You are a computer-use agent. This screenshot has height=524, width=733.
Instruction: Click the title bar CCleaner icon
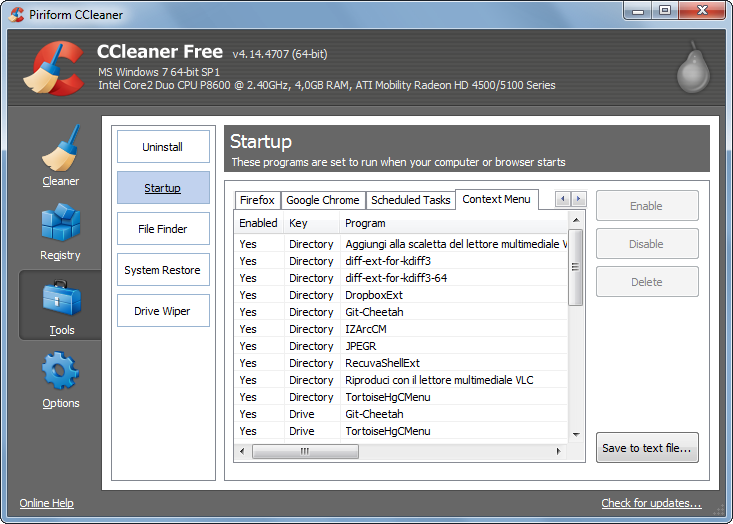coord(16,14)
